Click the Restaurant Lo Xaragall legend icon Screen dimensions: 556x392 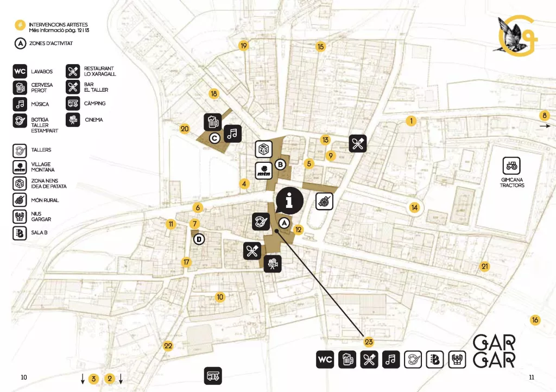(73, 71)
